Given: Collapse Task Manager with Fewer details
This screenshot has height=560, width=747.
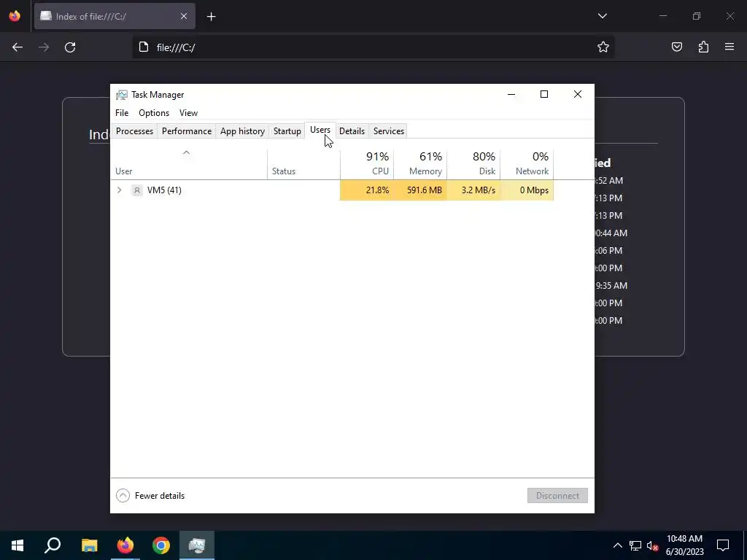Looking at the screenshot, I should (150, 496).
